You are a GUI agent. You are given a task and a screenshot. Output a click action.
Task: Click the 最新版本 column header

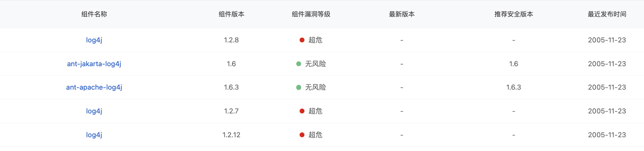pos(402,14)
